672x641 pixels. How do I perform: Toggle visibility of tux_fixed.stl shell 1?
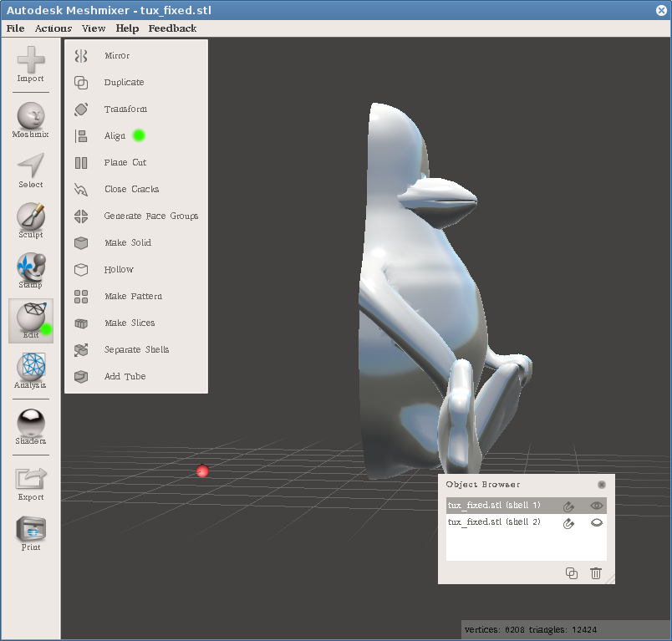point(597,506)
